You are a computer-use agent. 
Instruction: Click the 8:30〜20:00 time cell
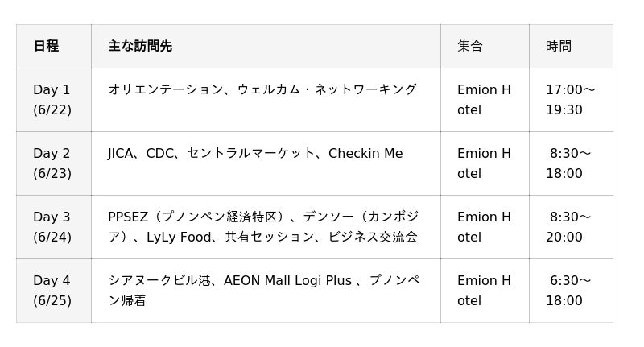click(570, 227)
